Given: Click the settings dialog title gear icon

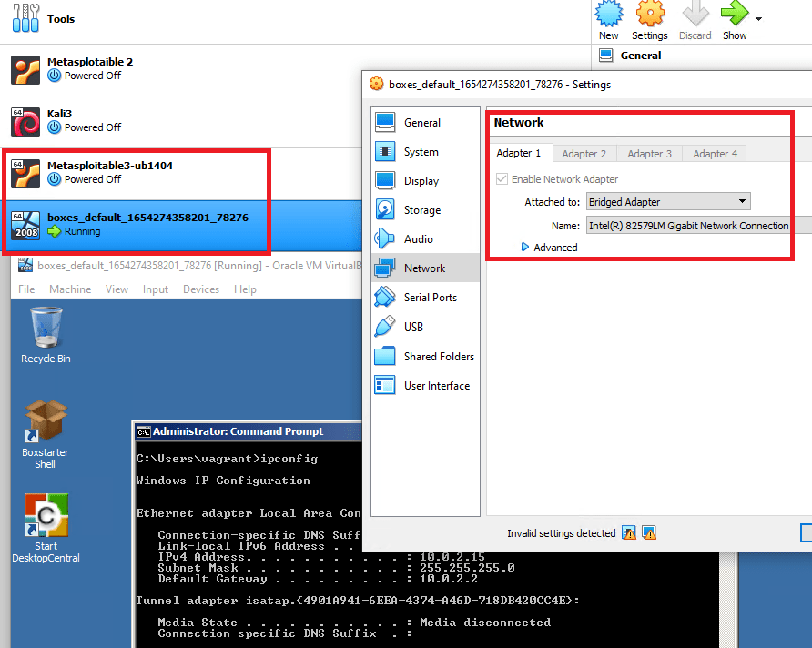Looking at the screenshot, I should [x=377, y=84].
